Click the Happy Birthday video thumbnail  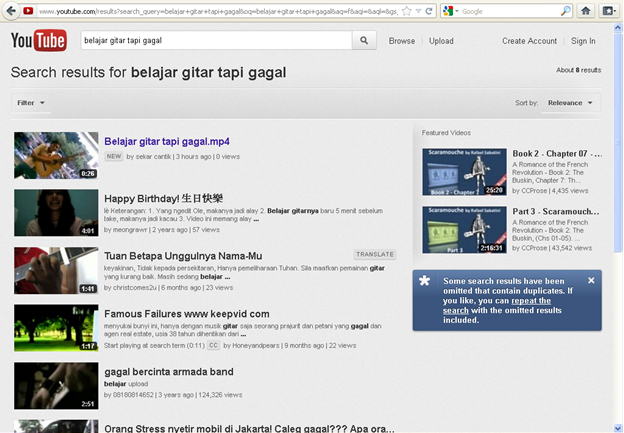tap(56, 213)
